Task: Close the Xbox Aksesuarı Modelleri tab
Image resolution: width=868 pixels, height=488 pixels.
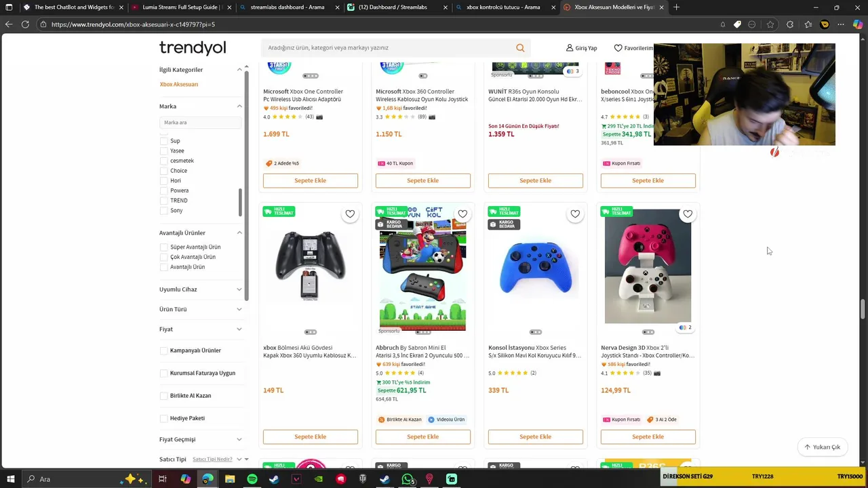Action: (661, 7)
